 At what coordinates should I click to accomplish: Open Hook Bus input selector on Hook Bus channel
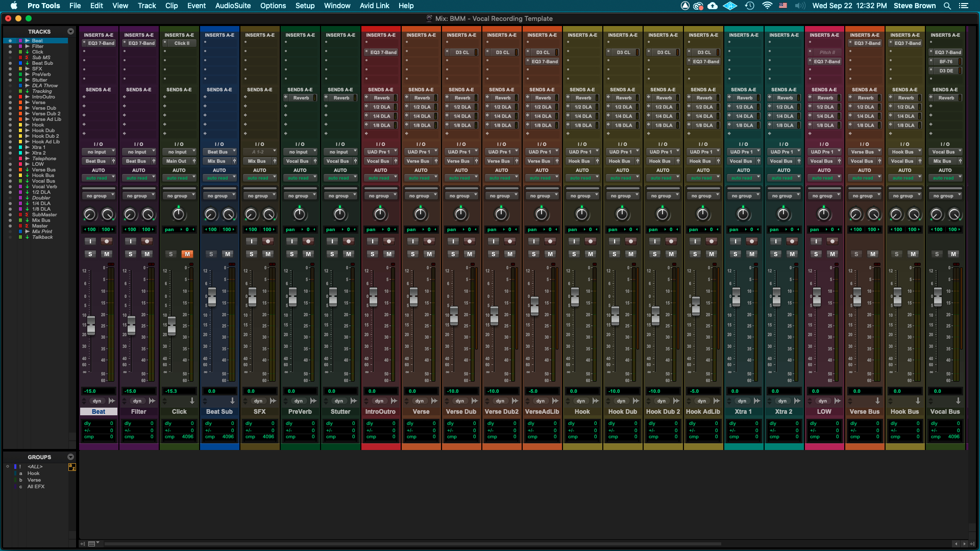(905, 152)
